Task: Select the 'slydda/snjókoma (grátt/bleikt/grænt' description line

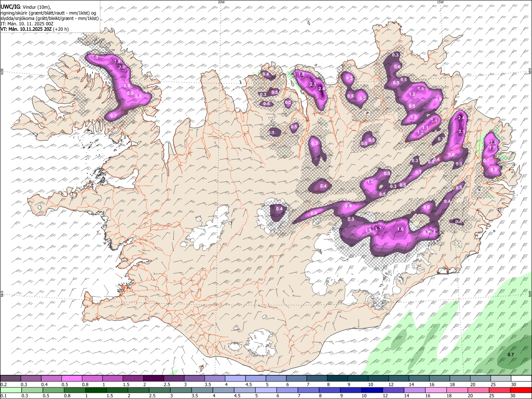Action: coord(49,18)
